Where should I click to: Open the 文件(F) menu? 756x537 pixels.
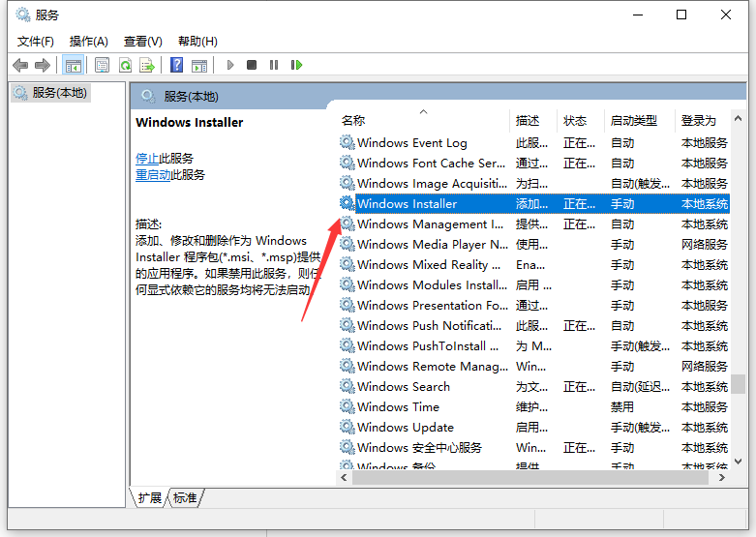35,42
